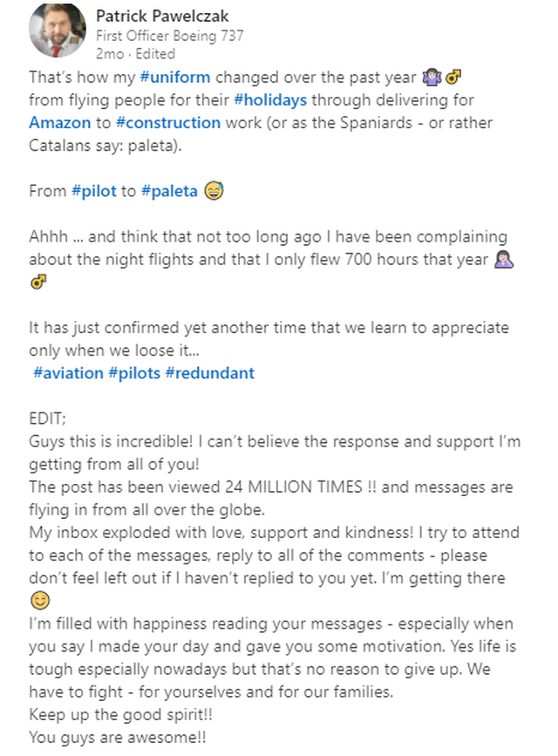Click the smiling face emoji below 'don't feel'
Image resolution: width=558 pixels, height=756 pixels.
pyautogui.click(x=40, y=600)
